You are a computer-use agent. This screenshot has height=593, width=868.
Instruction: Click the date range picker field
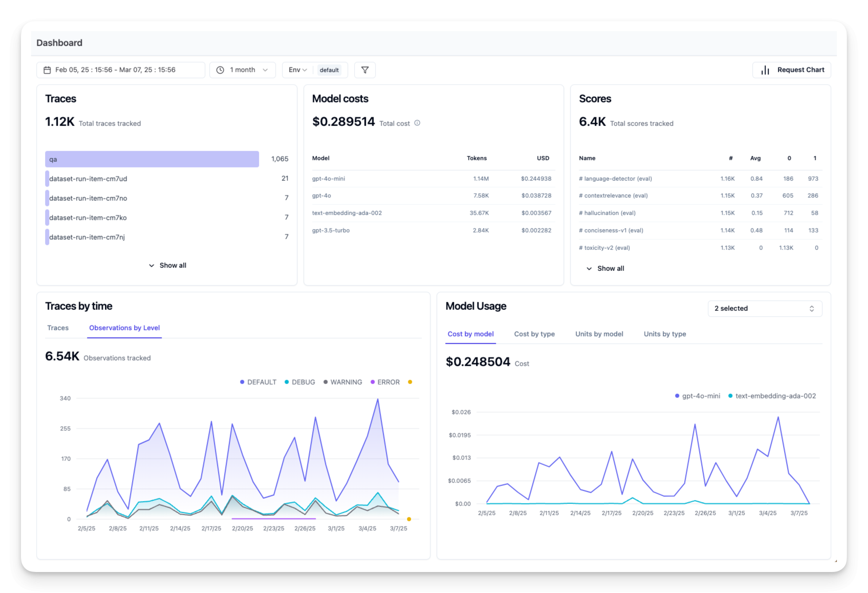tap(121, 70)
